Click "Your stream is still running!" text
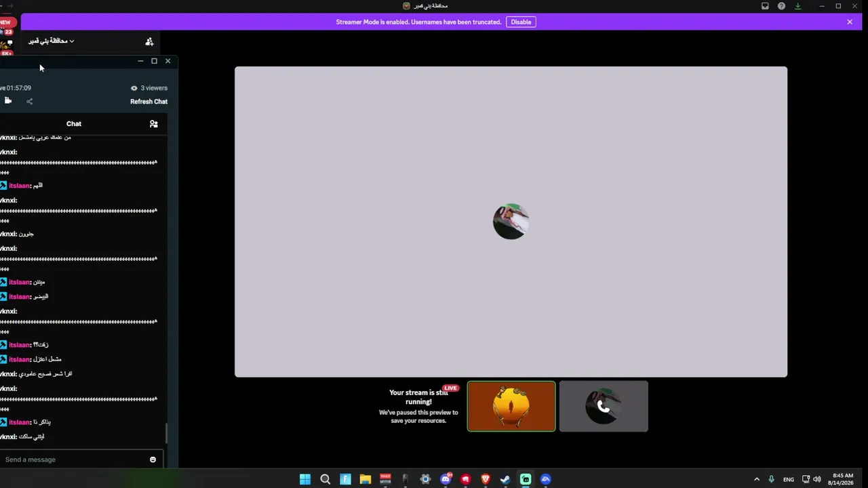 pos(418,397)
